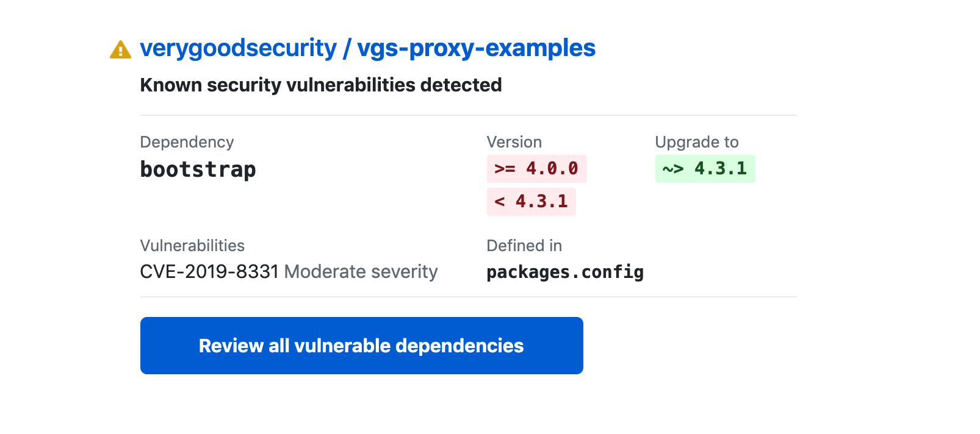
Task: Click the >= 4.0.0 version badge
Action: 536,169
